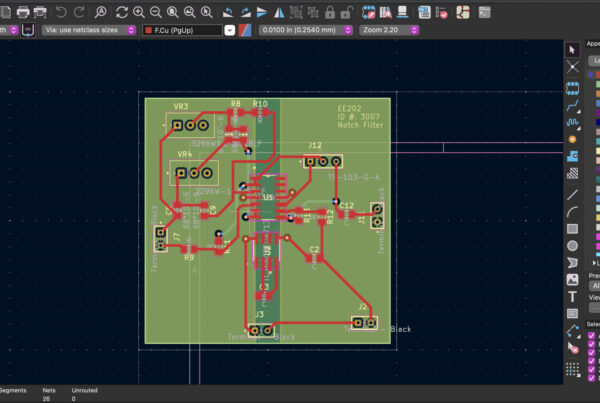Screen dimensions: 600x403
Task: Click the Zoom In magnifier icon
Action: (138, 11)
